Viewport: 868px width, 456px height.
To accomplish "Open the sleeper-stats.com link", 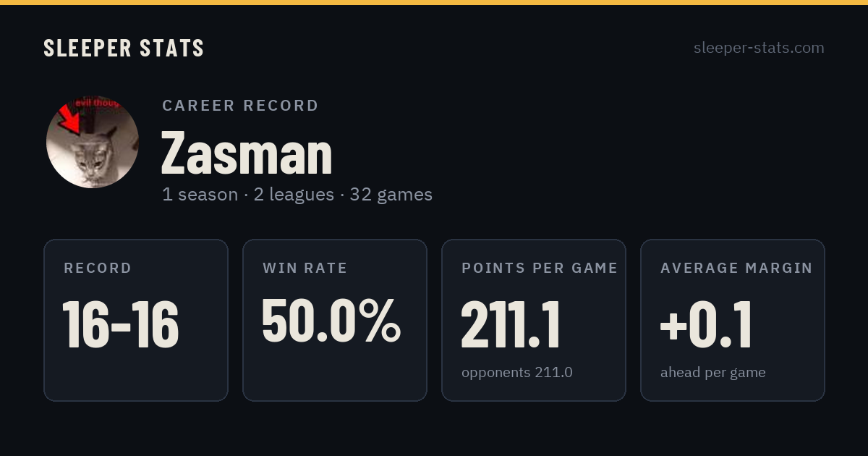I will pyautogui.click(x=759, y=48).
